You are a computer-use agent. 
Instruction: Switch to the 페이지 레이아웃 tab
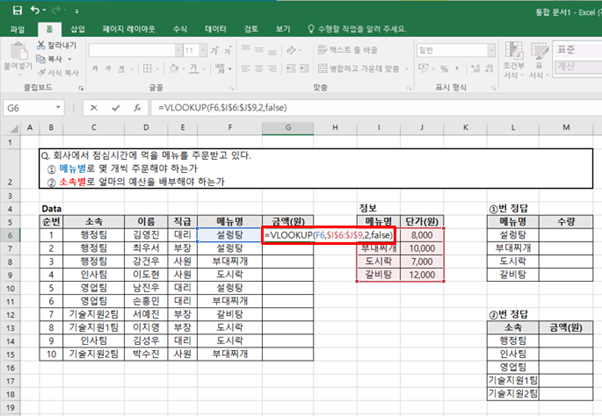129,29
